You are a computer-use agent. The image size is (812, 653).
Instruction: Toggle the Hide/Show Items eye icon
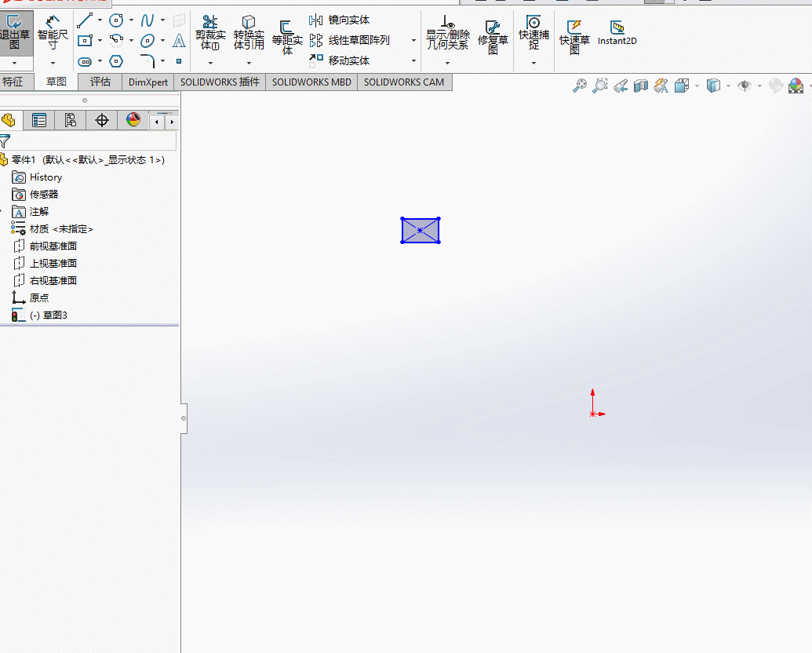[x=745, y=86]
